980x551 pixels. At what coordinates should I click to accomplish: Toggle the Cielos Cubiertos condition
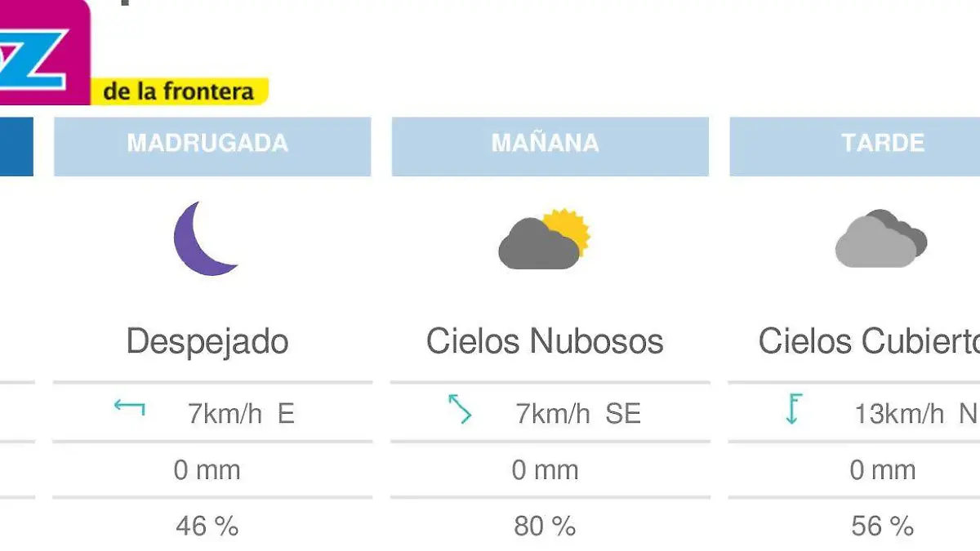875,342
